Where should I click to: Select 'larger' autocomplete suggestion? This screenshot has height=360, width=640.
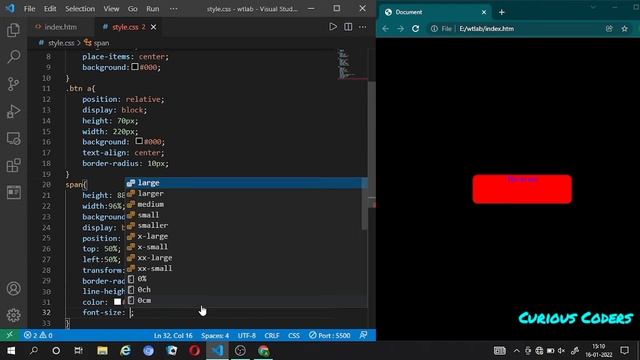(x=243, y=193)
